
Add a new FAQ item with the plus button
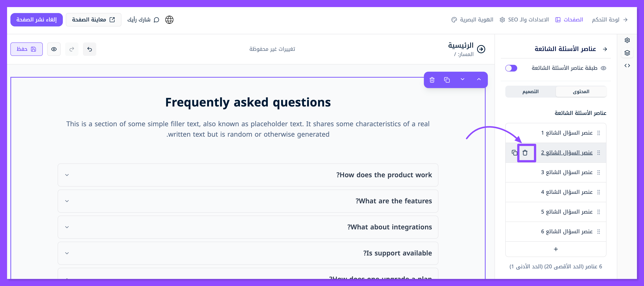click(556, 249)
